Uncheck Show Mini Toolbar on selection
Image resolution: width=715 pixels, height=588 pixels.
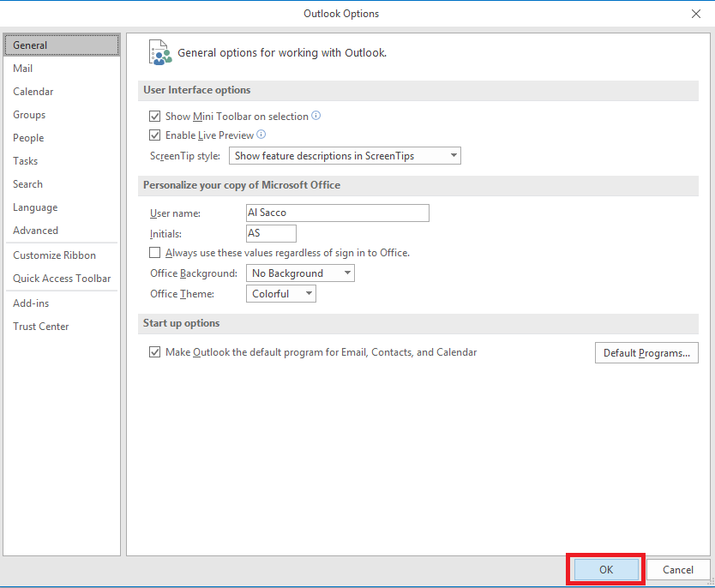[155, 116]
